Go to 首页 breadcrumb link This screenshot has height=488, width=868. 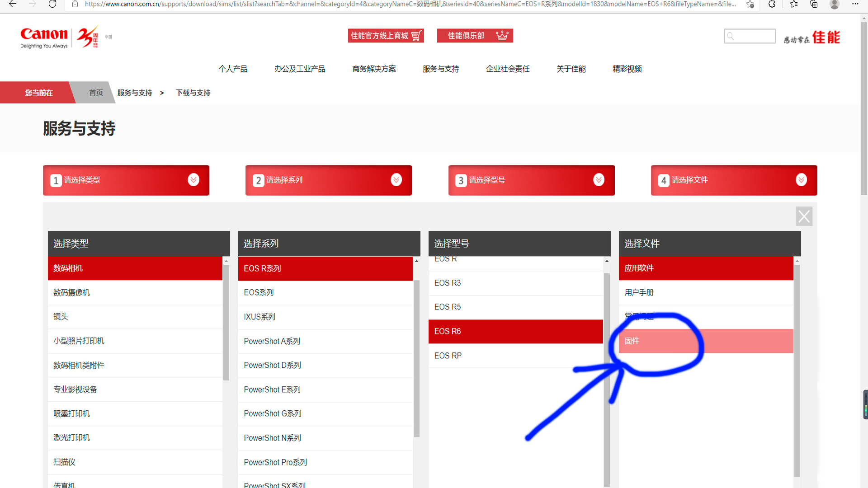point(96,93)
